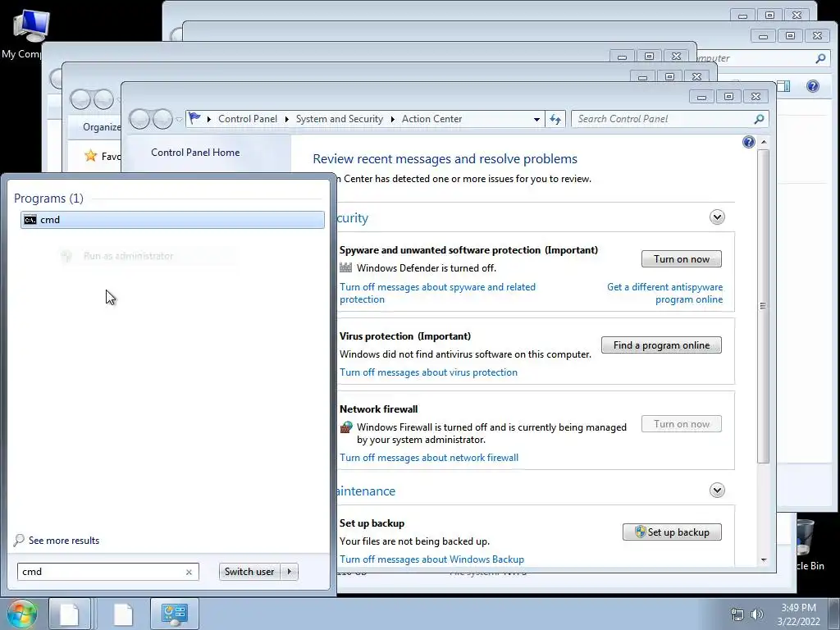This screenshot has height=630, width=840.
Task: Open Turn off messages about virus protection
Action: tap(428, 372)
